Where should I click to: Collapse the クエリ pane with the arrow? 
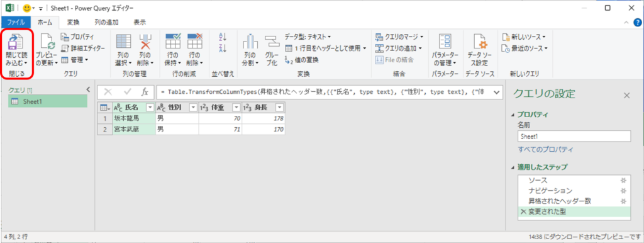(x=88, y=89)
